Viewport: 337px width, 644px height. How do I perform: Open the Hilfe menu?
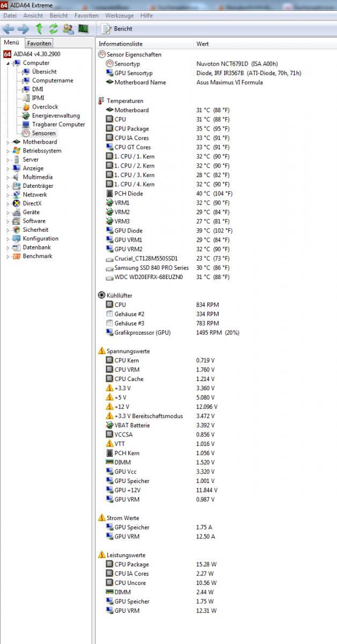click(x=146, y=16)
